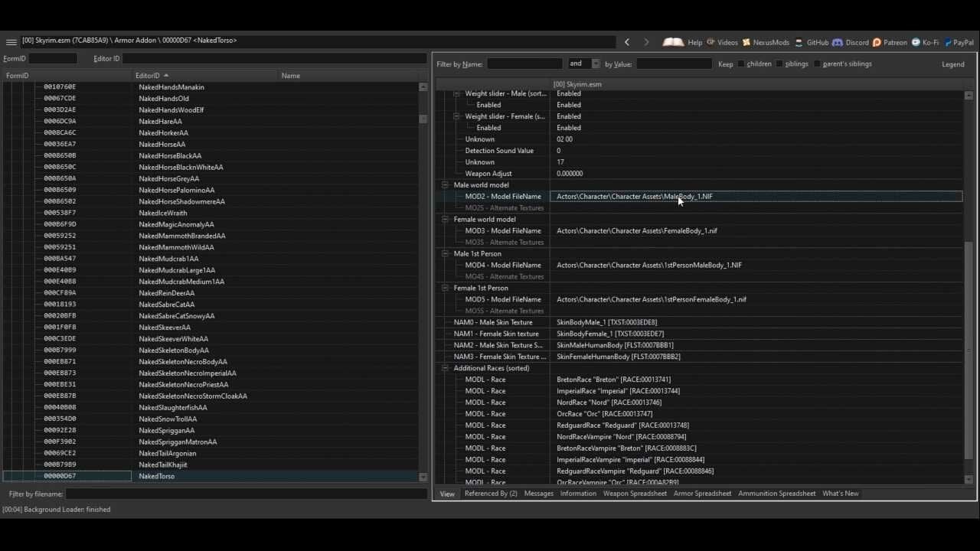This screenshot has height=551, width=980.
Task: Open the hamburger main menu
Action: point(11,42)
